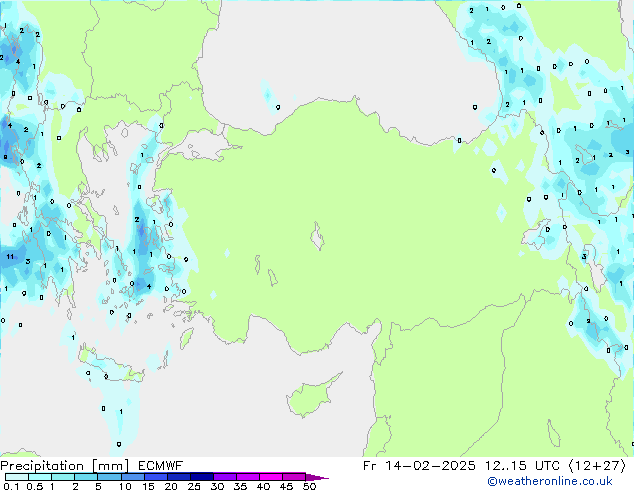Click the island of Cyprus on the map
634x490 pixels.
311,397
